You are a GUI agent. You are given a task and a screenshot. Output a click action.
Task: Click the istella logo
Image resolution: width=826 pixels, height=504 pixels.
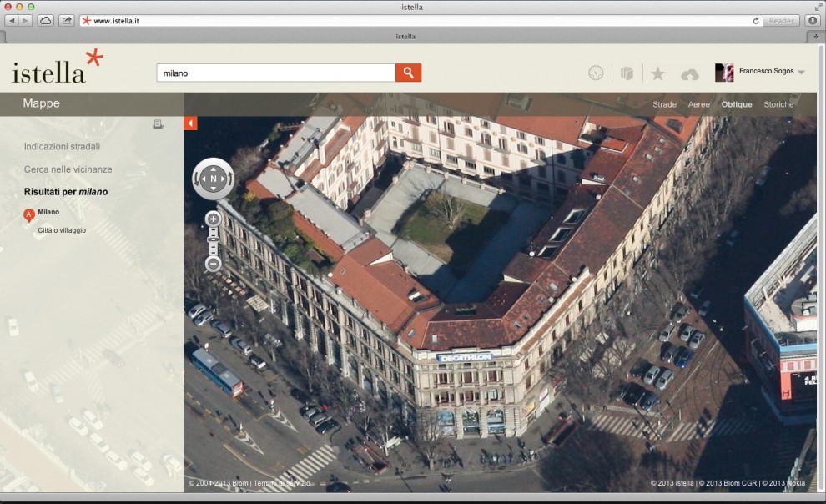pyautogui.click(x=57, y=67)
